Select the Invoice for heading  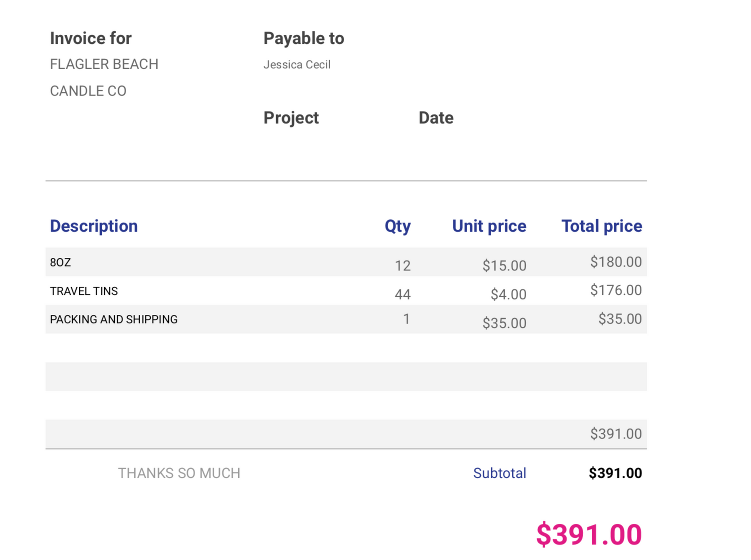click(91, 38)
